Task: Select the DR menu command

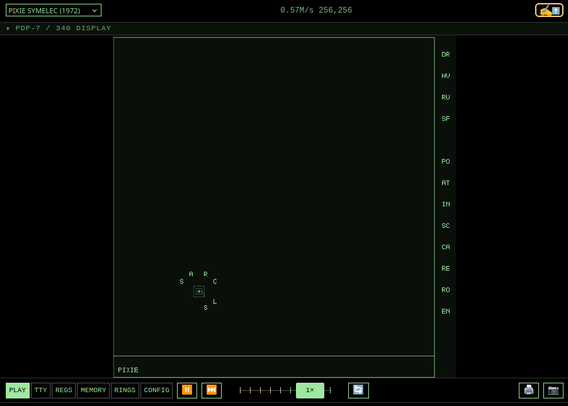Action: (446, 54)
